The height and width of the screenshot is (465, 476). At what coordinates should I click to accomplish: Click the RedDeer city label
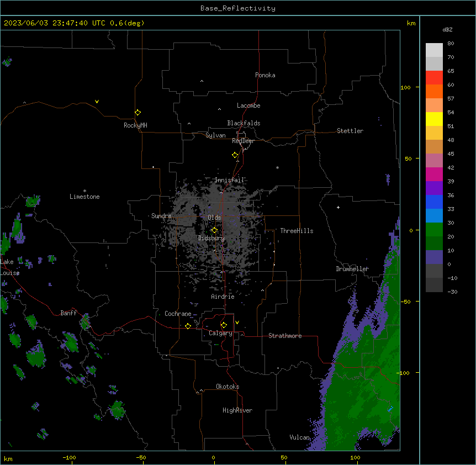243,141
